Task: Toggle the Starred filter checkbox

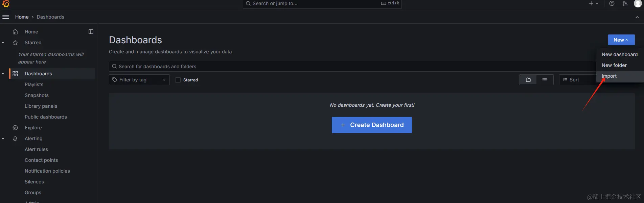Action: tap(178, 80)
